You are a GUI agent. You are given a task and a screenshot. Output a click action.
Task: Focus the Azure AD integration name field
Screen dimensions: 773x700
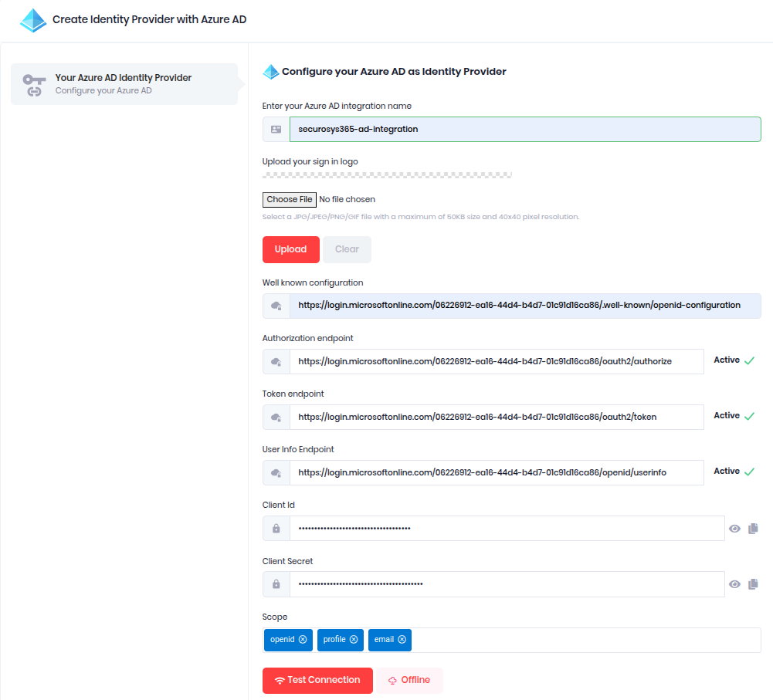[524, 130]
